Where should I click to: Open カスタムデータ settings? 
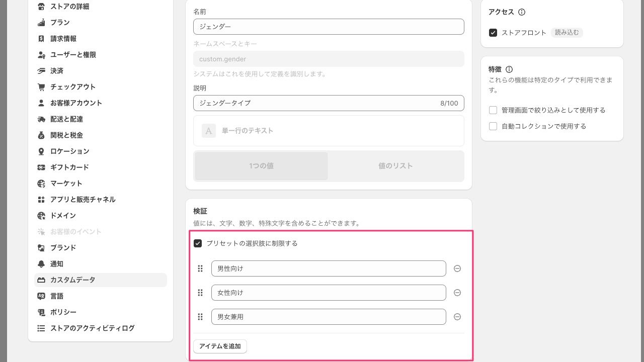tap(101, 280)
